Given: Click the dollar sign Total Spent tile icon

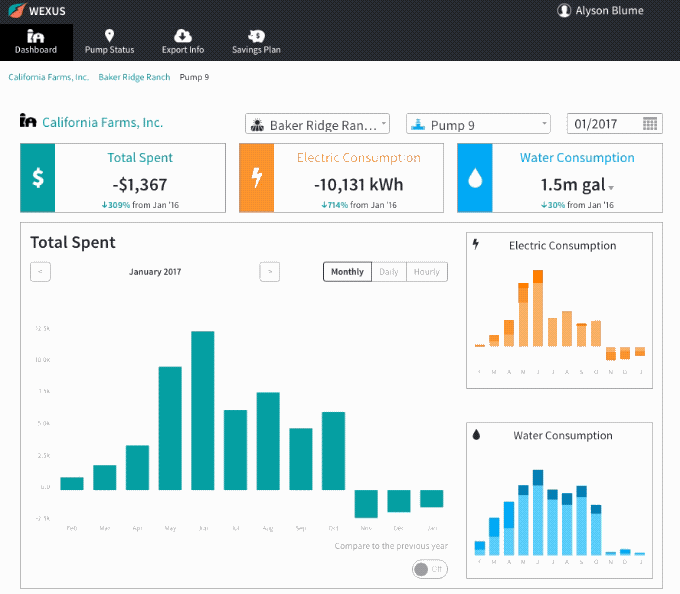Looking at the screenshot, I should point(38,178).
